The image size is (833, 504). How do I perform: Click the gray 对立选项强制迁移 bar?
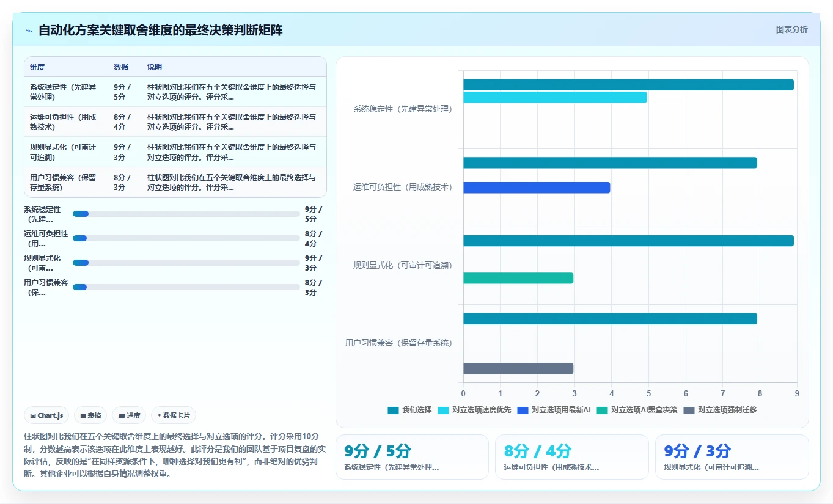pos(518,368)
